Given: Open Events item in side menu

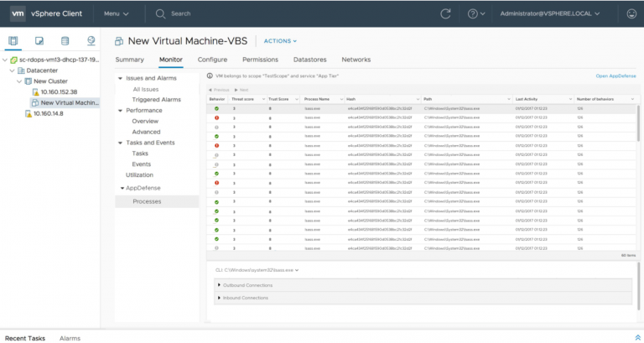Looking at the screenshot, I should pos(141,164).
